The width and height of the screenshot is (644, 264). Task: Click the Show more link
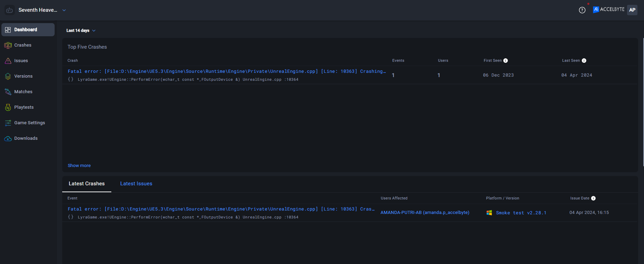click(79, 166)
